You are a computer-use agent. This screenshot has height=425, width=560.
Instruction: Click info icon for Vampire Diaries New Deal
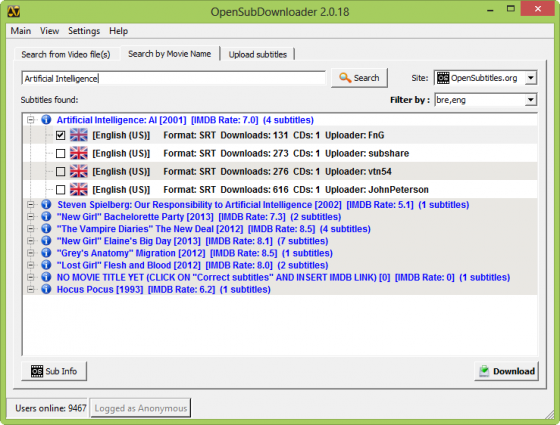[x=46, y=229]
